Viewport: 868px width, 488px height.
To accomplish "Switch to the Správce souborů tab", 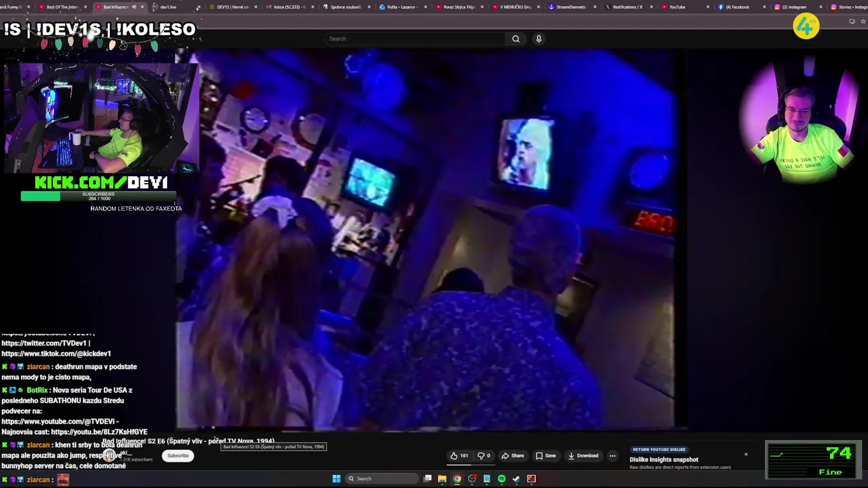I will [344, 7].
